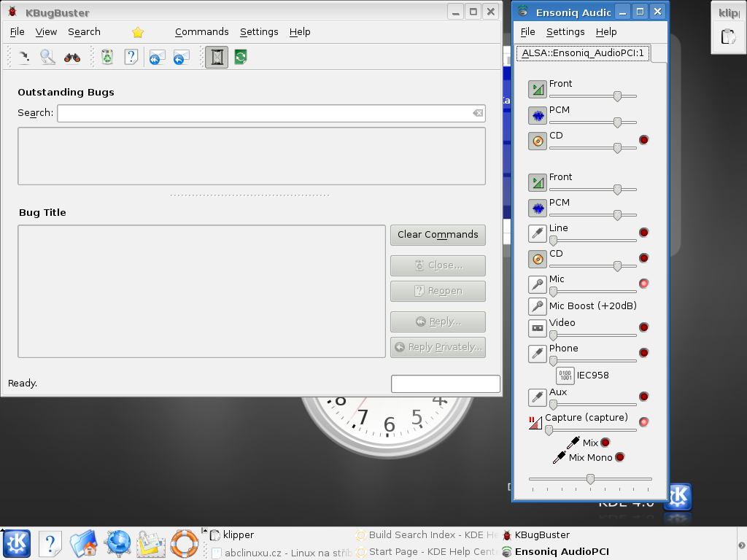Click the binoculars find icon in KBugBuster
The height and width of the screenshot is (560, 747).
[72, 58]
